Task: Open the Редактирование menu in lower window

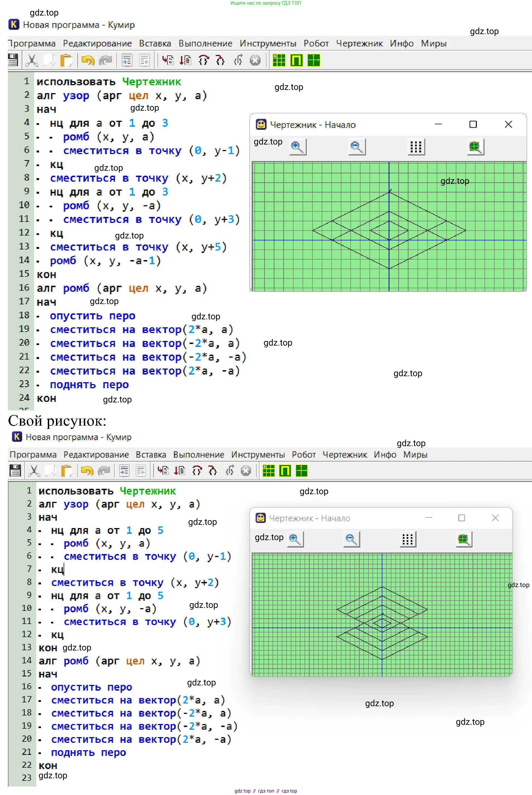Action: [96, 455]
